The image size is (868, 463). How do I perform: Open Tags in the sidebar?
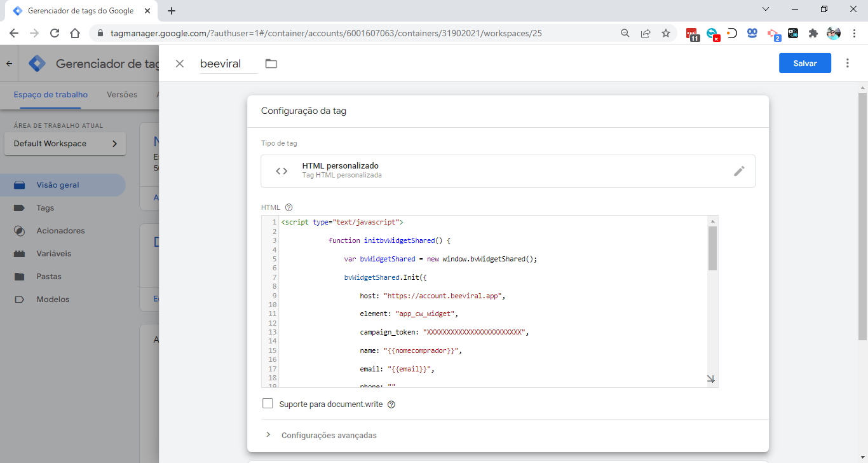point(63,208)
